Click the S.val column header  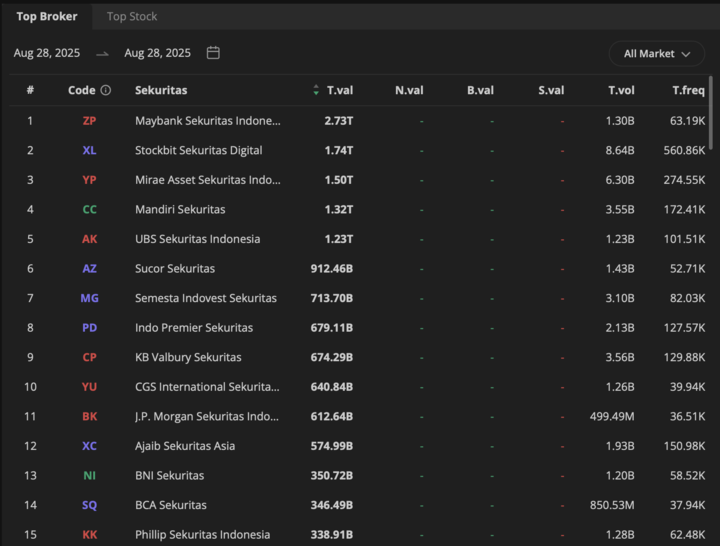(551, 90)
